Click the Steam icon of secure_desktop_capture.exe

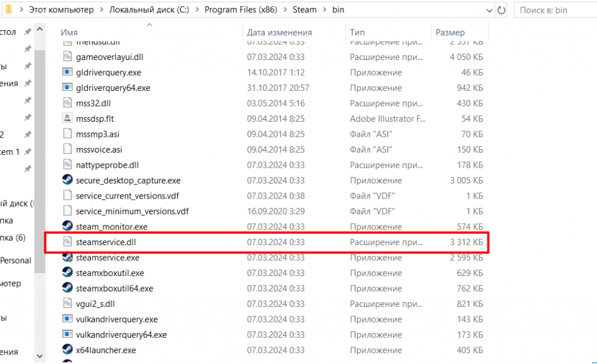click(x=68, y=180)
